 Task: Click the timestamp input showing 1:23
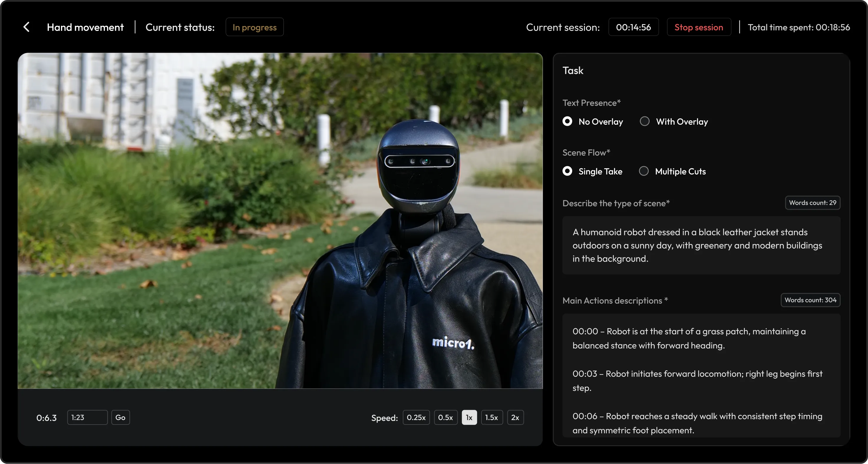point(87,417)
